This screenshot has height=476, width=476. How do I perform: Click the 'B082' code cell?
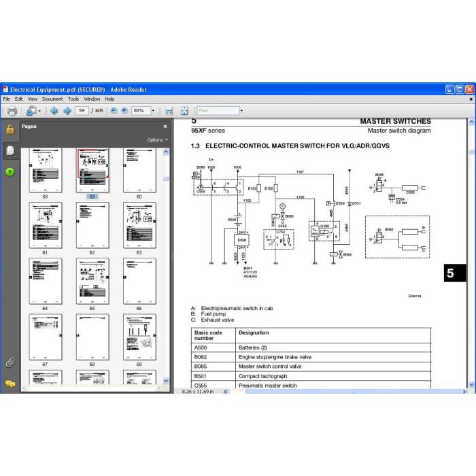click(214, 357)
